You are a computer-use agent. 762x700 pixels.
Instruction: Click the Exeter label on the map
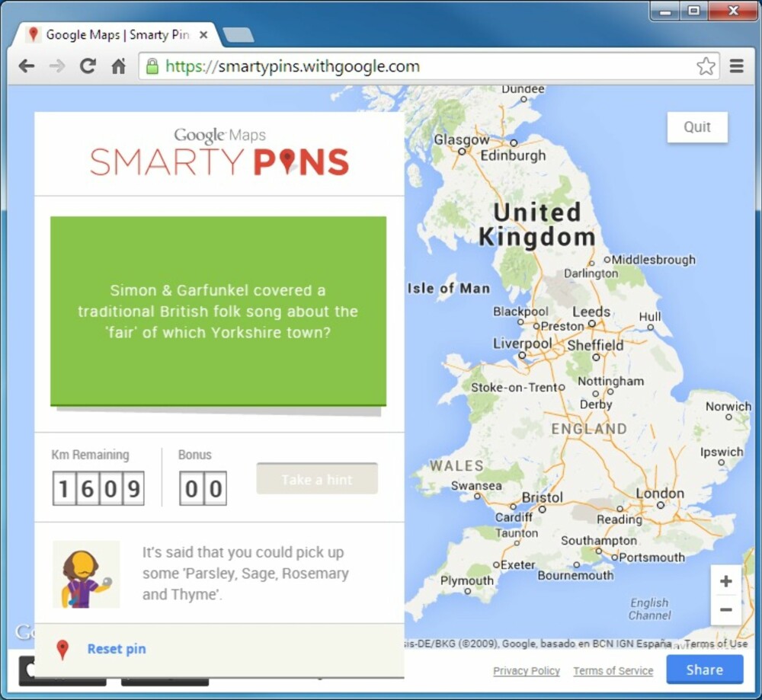click(x=517, y=565)
